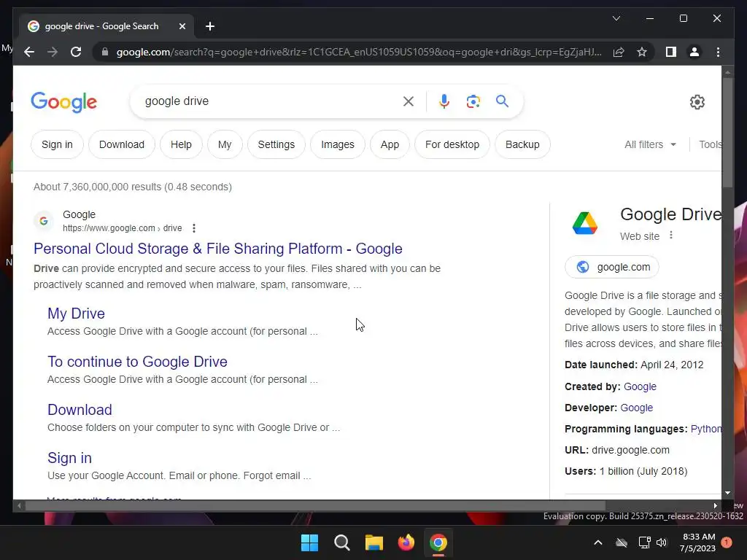
Task: Open the Chrome side panel
Action: [671, 52]
